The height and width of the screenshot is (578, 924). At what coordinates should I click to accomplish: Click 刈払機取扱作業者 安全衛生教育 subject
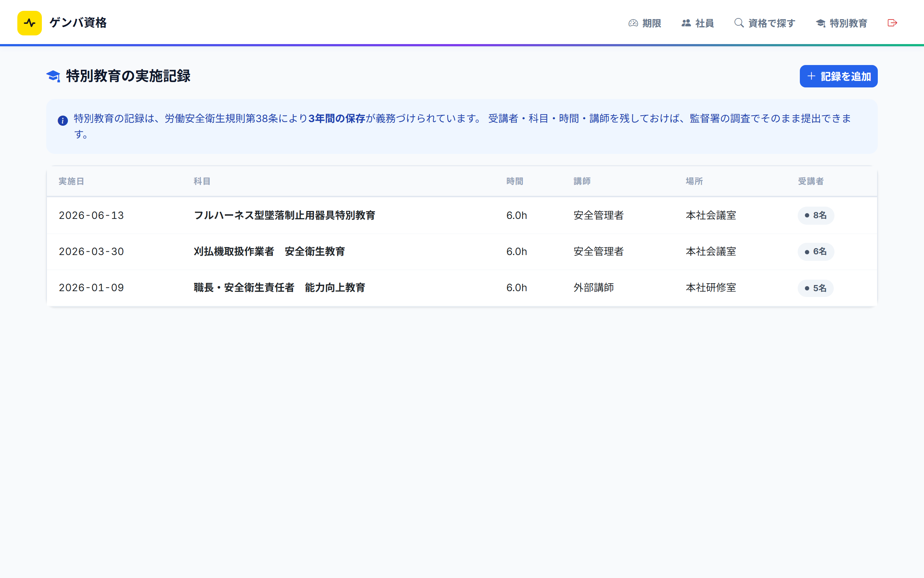click(269, 251)
